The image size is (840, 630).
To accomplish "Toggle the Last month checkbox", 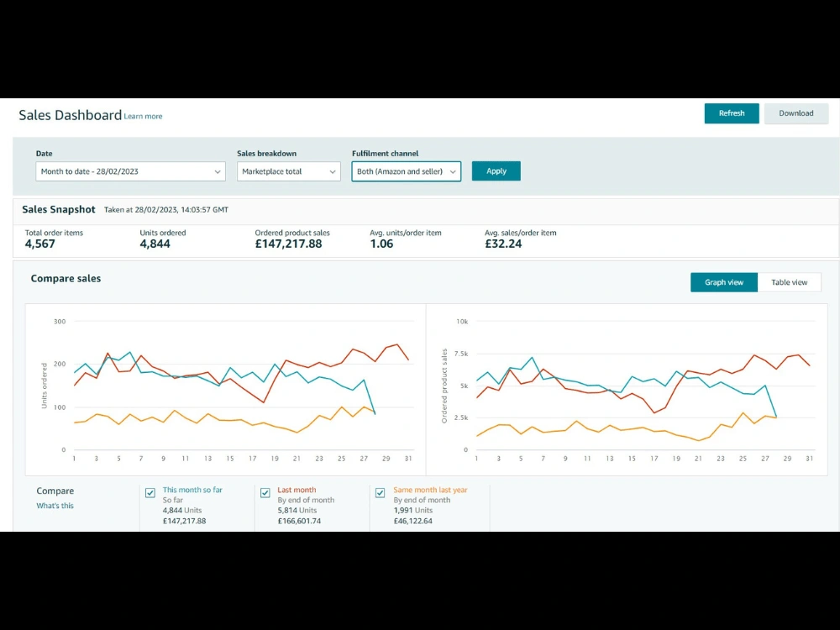I will (265, 492).
